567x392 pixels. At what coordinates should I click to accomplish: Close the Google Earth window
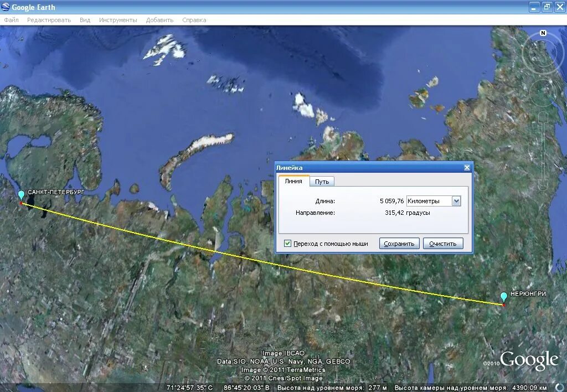tap(559, 7)
